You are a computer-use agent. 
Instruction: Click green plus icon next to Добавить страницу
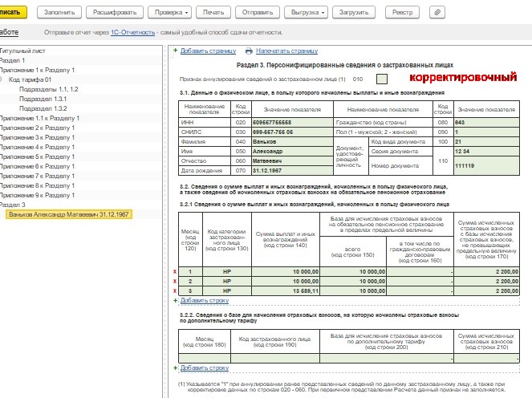176,51
